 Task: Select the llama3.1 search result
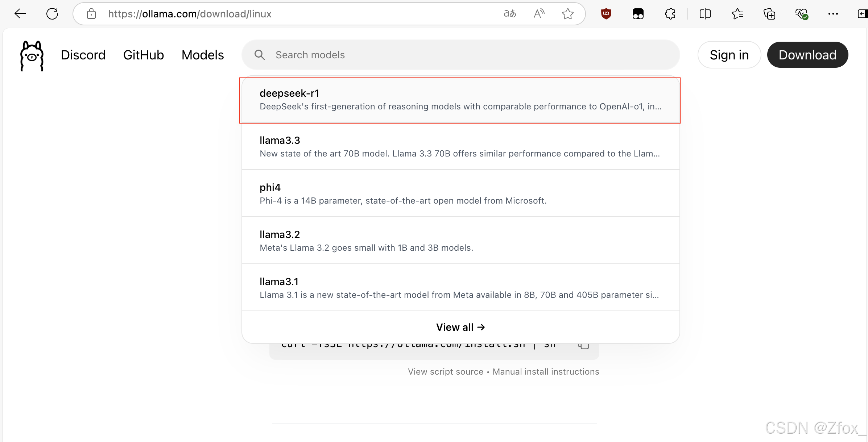[x=460, y=288]
